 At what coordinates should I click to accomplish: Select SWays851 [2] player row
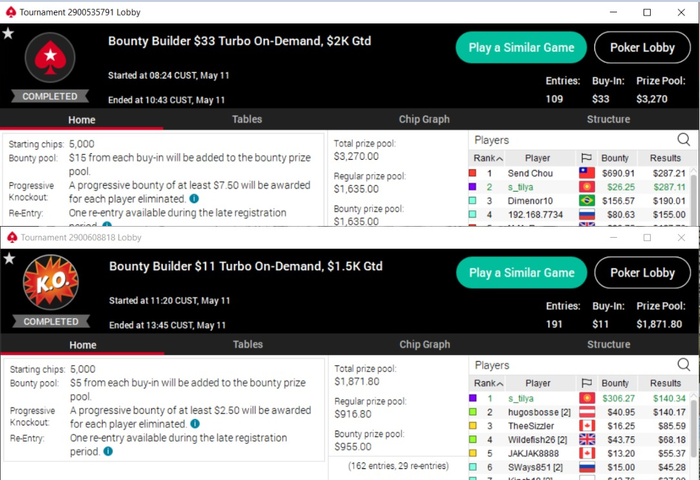coord(579,467)
